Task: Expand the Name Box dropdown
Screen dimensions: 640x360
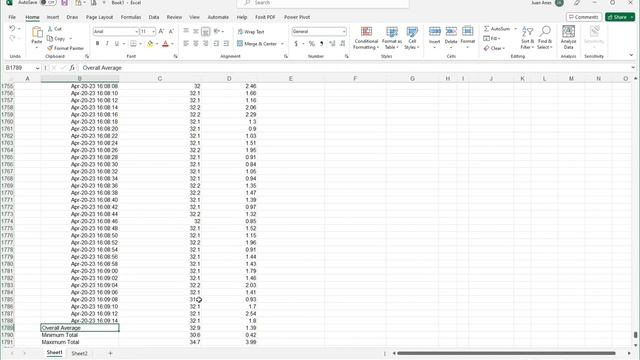Action: click(x=38, y=68)
